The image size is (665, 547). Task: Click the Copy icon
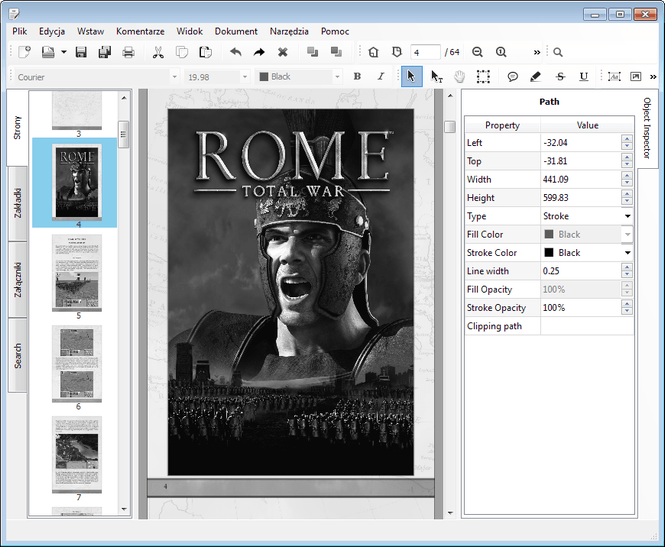click(182, 52)
